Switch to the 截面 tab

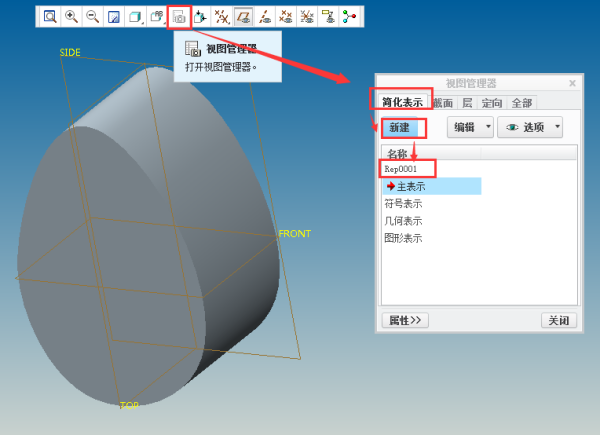pyautogui.click(x=443, y=102)
